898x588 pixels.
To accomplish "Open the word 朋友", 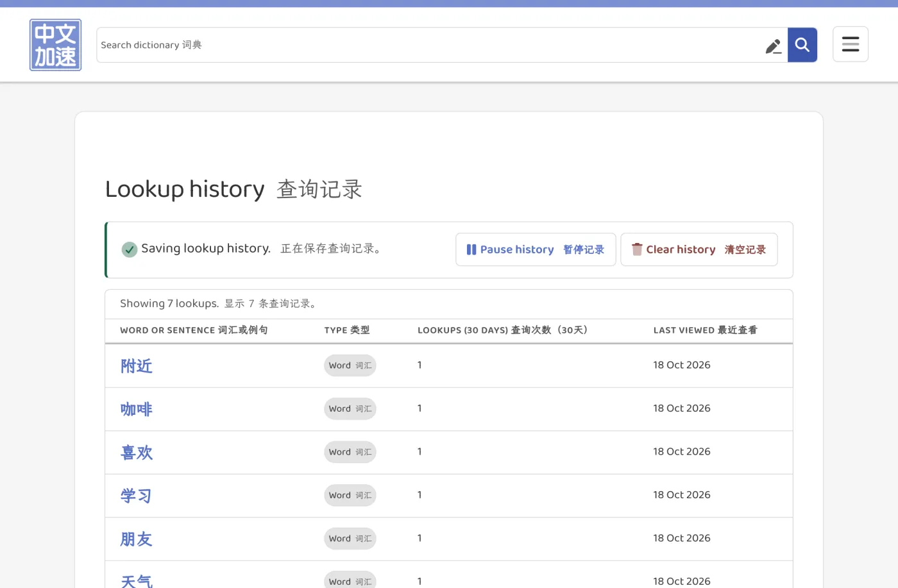I will pyautogui.click(x=137, y=539).
